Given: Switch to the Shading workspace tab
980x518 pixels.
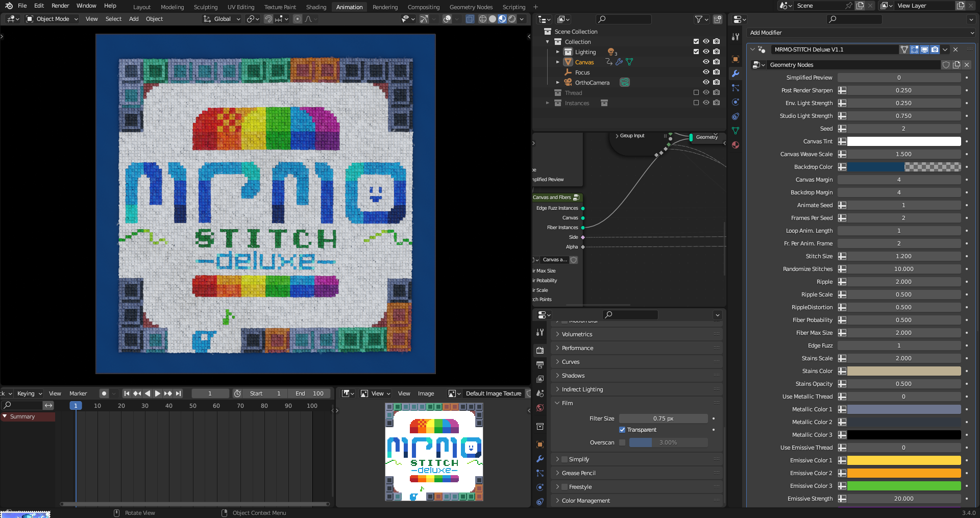Looking at the screenshot, I should [316, 7].
